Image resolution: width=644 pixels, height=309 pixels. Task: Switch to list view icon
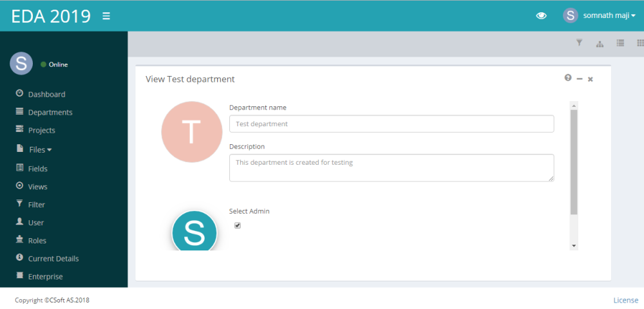point(620,42)
